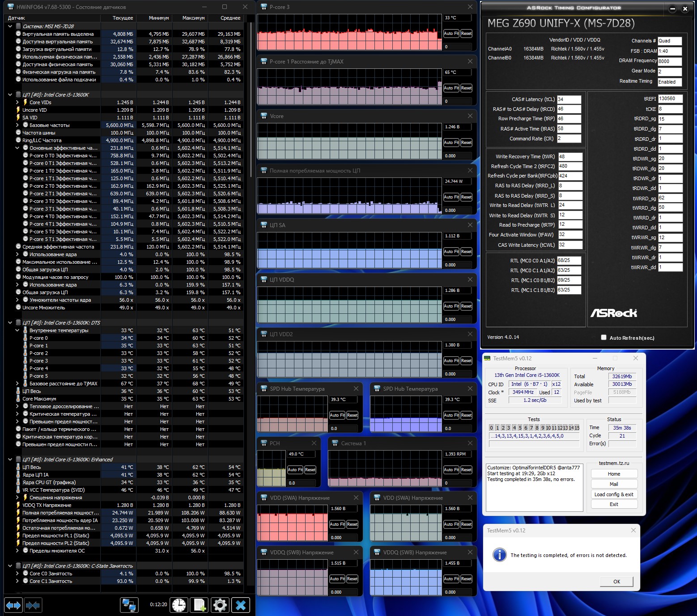Image resolution: width=697 pixels, height=616 pixels.
Task: Click OK in the testing completed dialog
Action: (x=616, y=582)
